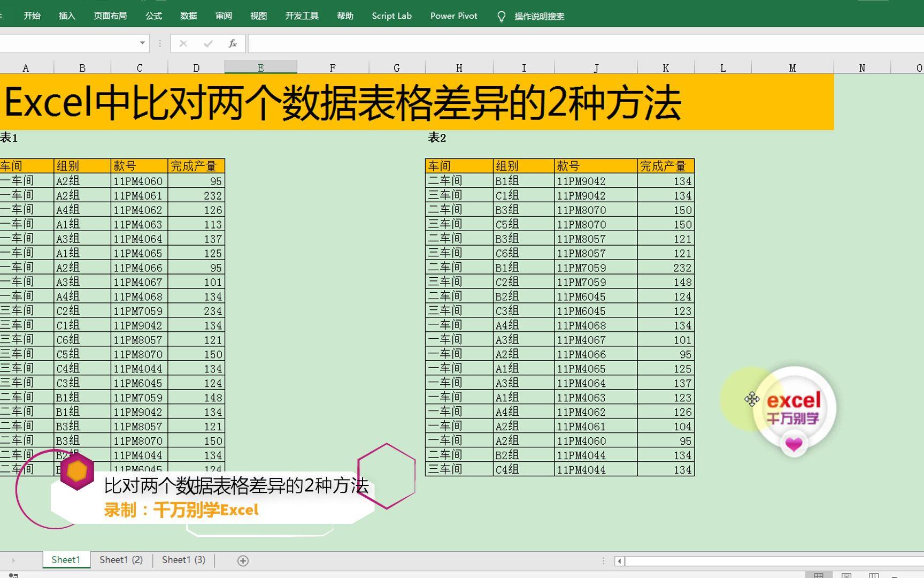This screenshot has height=578, width=924.
Task: Select column M header
Action: click(x=792, y=67)
